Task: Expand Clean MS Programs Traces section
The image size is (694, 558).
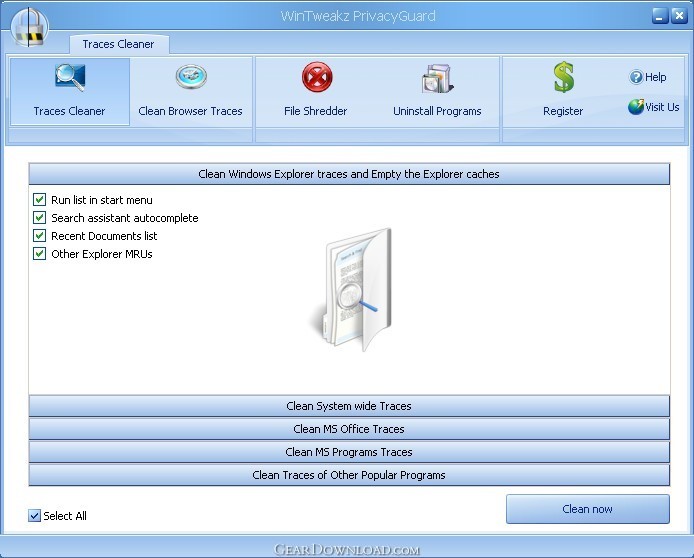Action: pyautogui.click(x=349, y=452)
